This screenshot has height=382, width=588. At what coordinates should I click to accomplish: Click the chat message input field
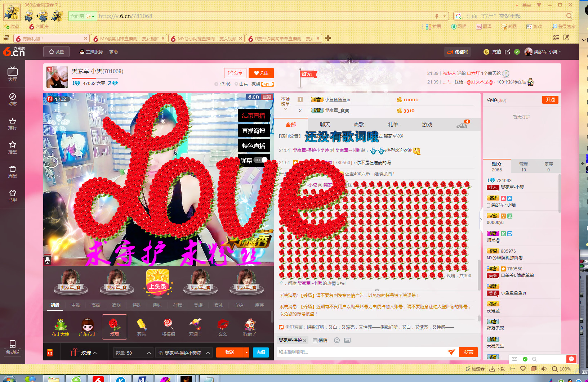(362, 352)
